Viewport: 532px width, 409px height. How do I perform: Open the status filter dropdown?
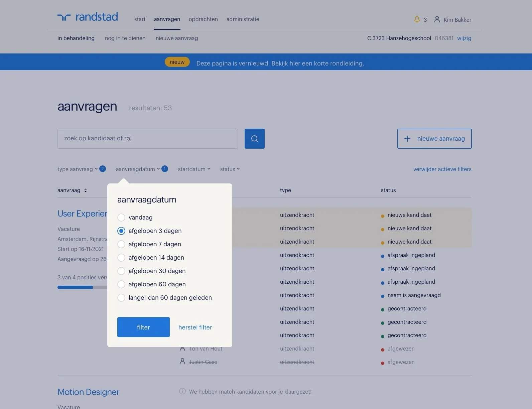click(x=230, y=169)
